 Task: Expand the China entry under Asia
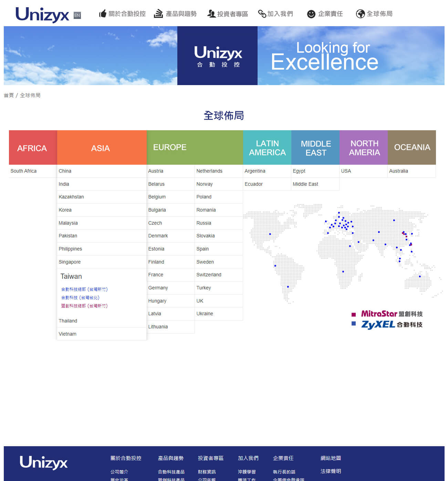click(x=102, y=171)
